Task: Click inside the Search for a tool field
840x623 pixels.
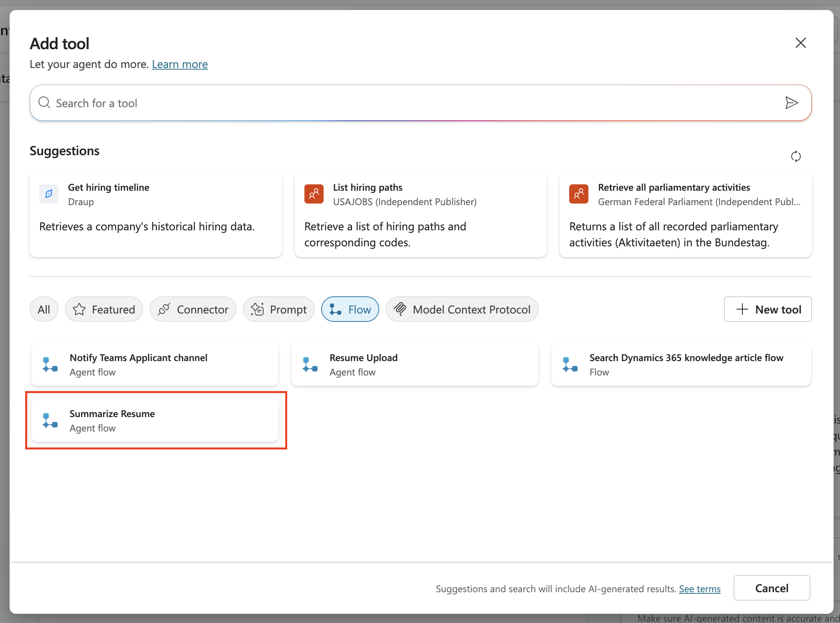Action: [240, 103]
